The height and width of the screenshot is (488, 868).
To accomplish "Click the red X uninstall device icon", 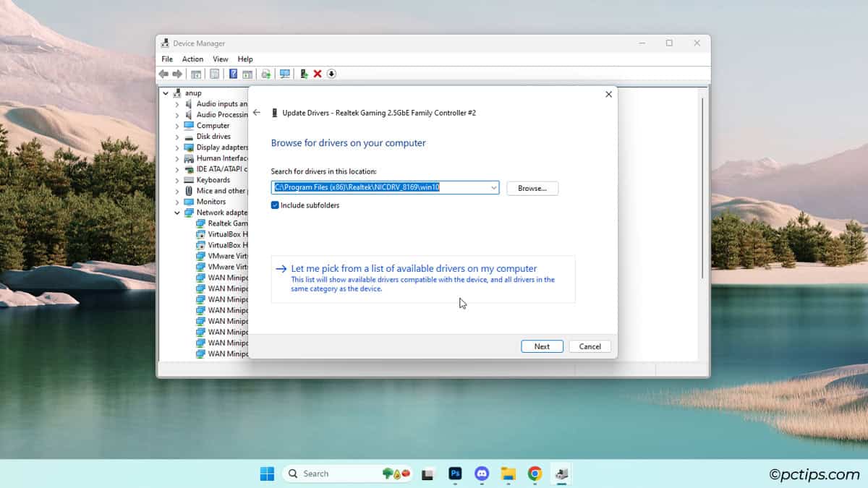I will tap(318, 74).
